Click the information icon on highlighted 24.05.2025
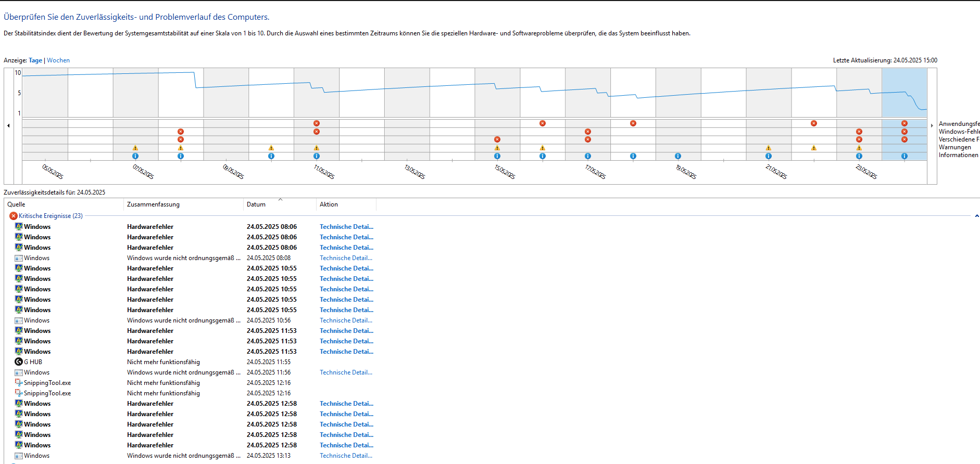980x464 pixels. pyautogui.click(x=904, y=156)
